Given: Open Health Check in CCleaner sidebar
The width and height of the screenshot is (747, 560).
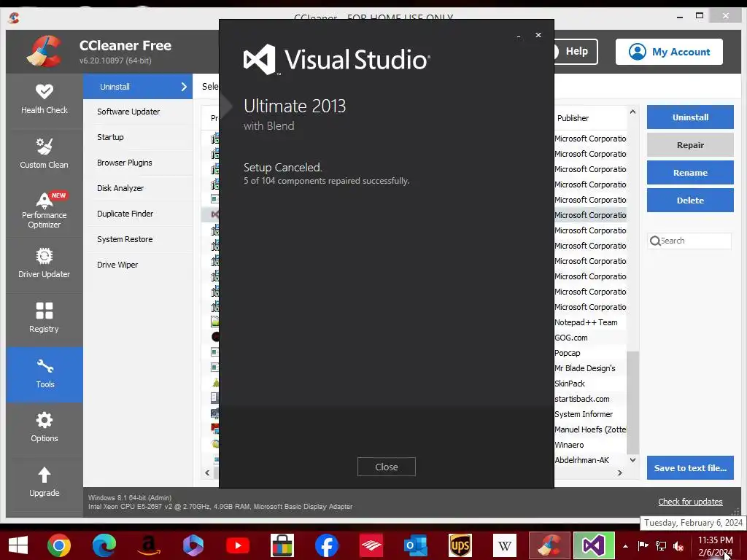Looking at the screenshot, I should coord(44,100).
